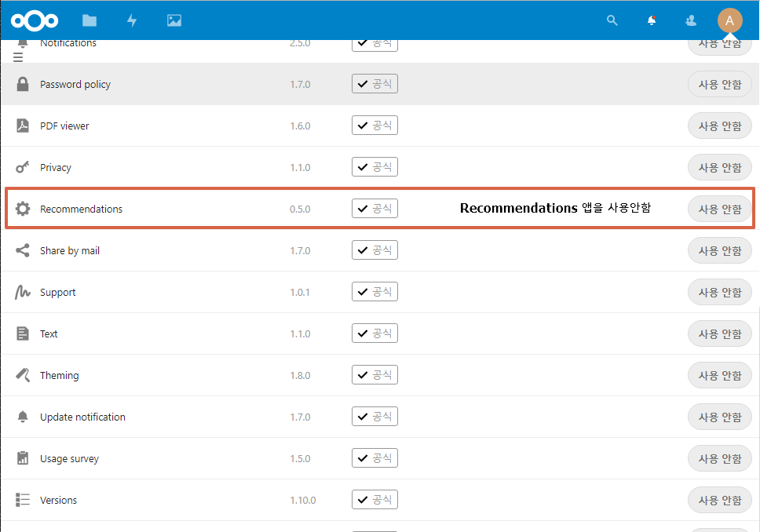760x532 pixels.
Task: Click the PDF viewer app icon
Action: (x=22, y=126)
